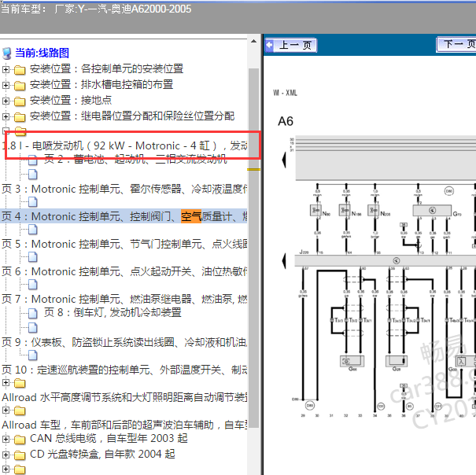Select CAN 总线电缆 2003 tree item

click(109, 438)
